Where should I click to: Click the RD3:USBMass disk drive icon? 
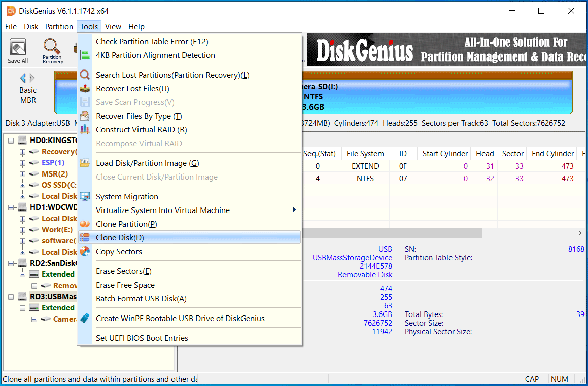click(23, 297)
